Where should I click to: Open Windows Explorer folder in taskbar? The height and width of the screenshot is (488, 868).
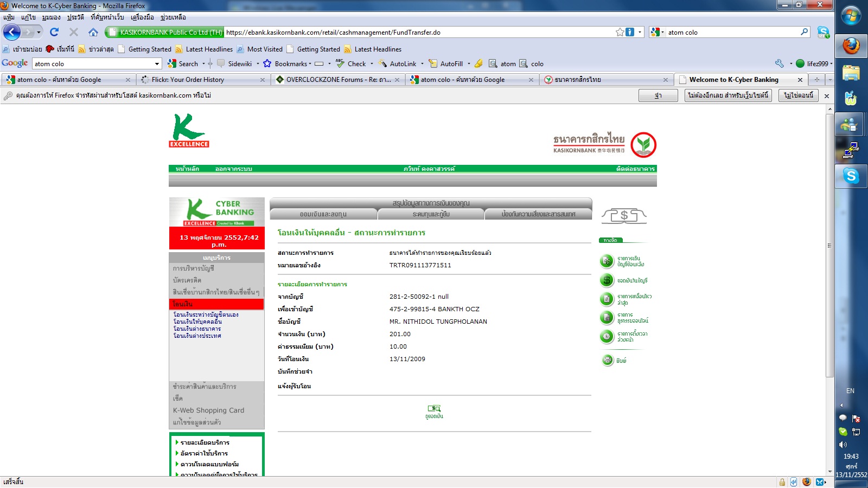851,73
